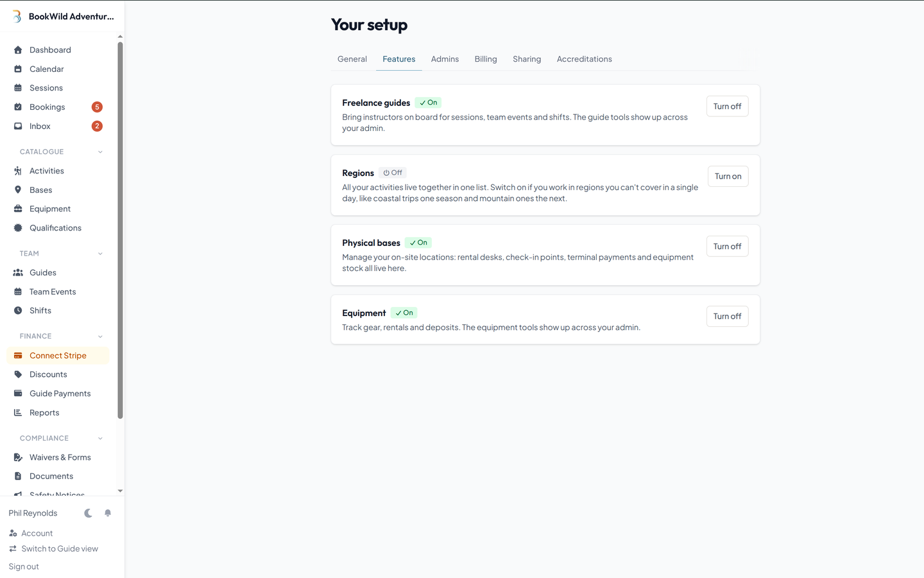Collapse the CATALOGUE section chevron

(x=100, y=152)
